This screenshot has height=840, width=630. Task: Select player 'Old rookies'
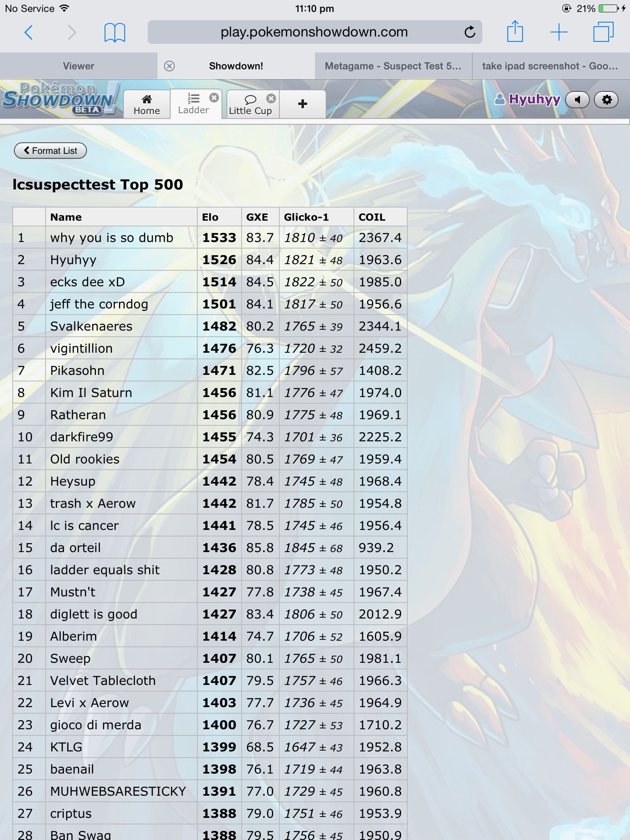(85, 459)
